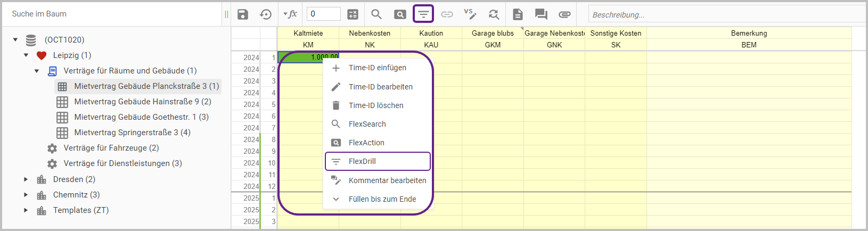Screen dimensions: 868x231
Task: Expand the Templates (ZT) node
Action: (x=26, y=210)
